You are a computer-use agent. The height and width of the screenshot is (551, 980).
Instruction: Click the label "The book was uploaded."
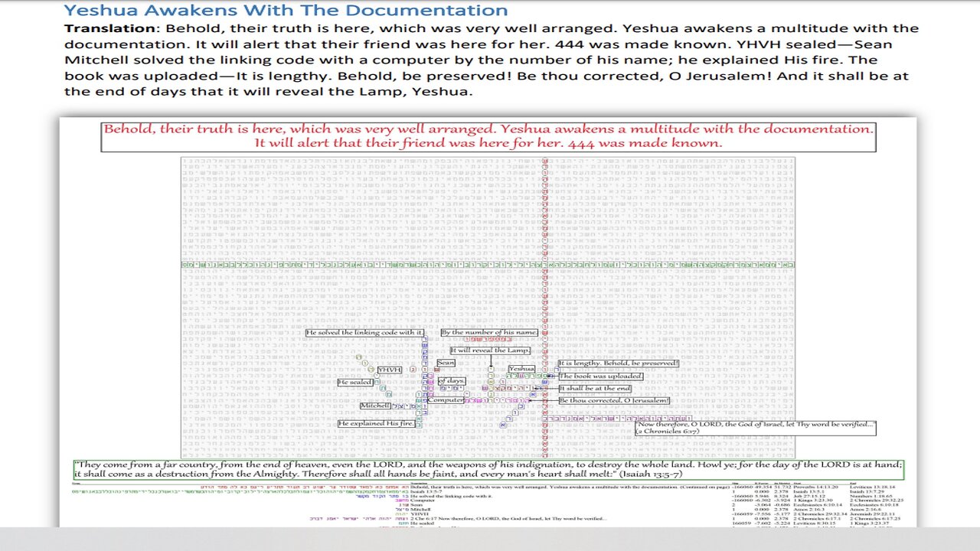pos(600,377)
